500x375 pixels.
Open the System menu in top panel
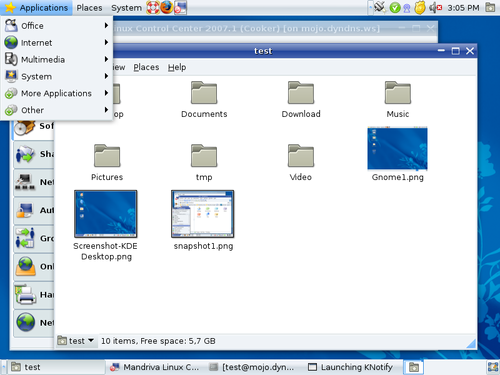(x=126, y=8)
